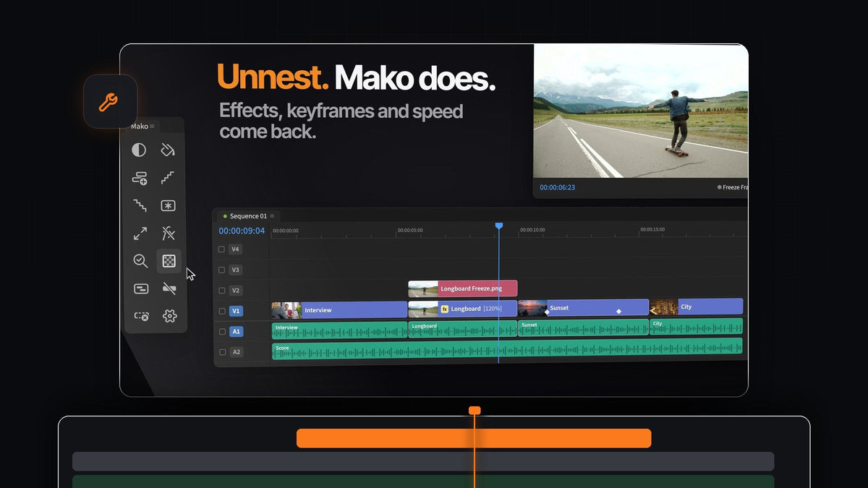Image resolution: width=868 pixels, height=488 pixels.
Task: Select the Interview audio clip on A1
Action: (340, 330)
